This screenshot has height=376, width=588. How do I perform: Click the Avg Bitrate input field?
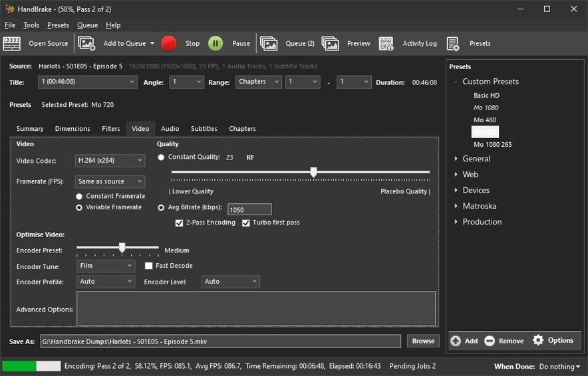[x=249, y=209]
